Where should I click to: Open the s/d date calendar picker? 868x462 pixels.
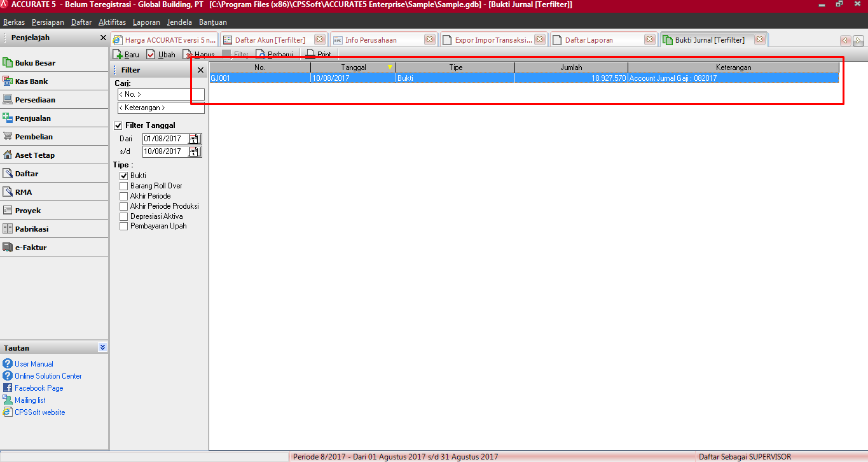195,151
